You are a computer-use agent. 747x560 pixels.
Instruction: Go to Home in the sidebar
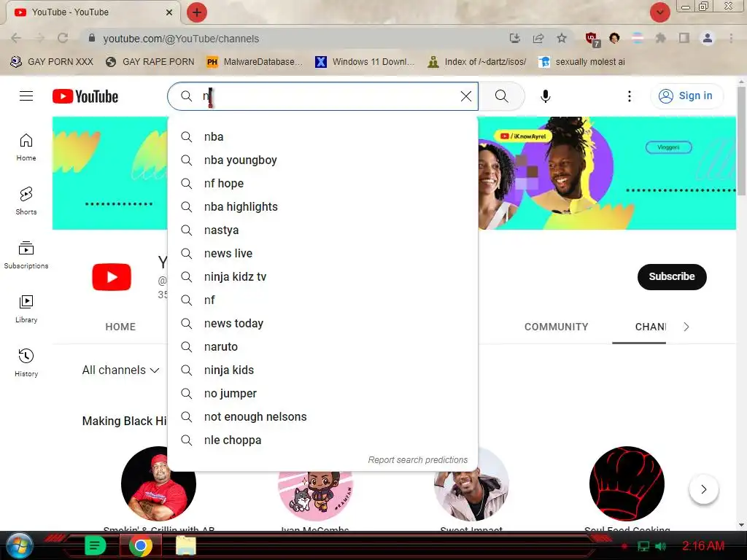click(26, 147)
